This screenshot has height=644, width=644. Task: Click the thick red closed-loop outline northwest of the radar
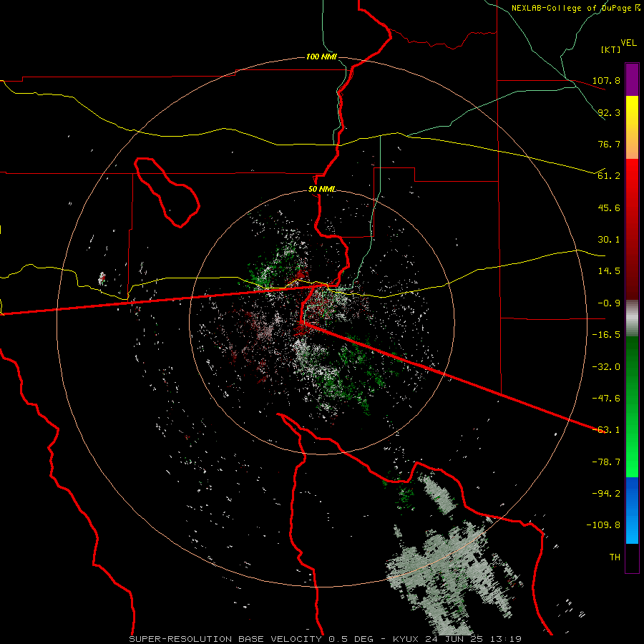[167, 192]
